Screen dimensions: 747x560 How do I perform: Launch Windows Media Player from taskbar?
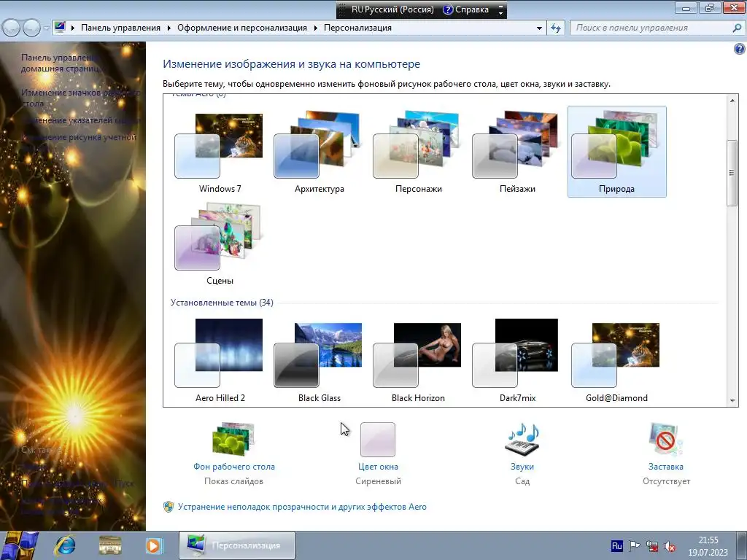click(154, 545)
